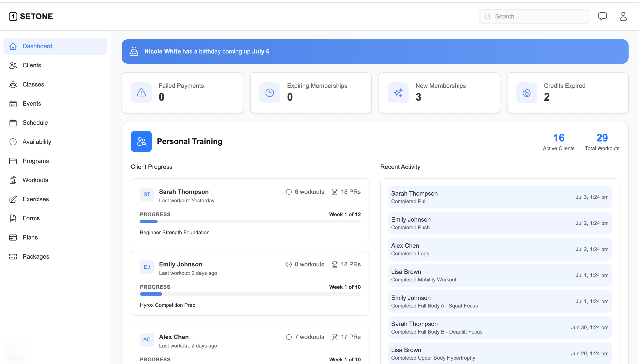Image resolution: width=639 pixels, height=364 pixels.
Task: Click the Clients people icon
Action: [13, 65]
